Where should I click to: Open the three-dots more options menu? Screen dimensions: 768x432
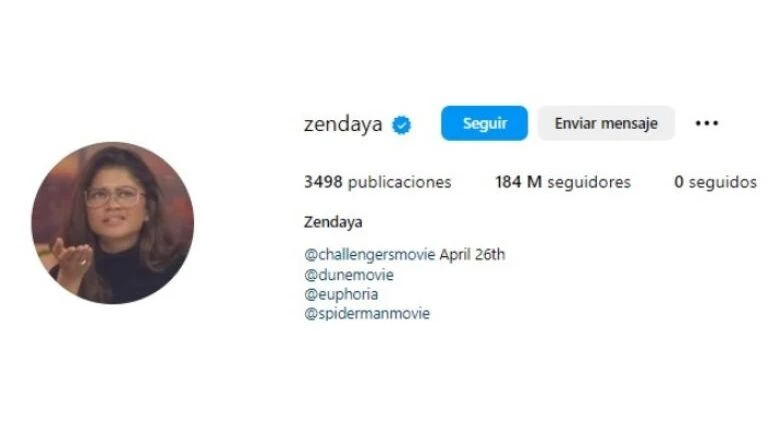[707, 123]
